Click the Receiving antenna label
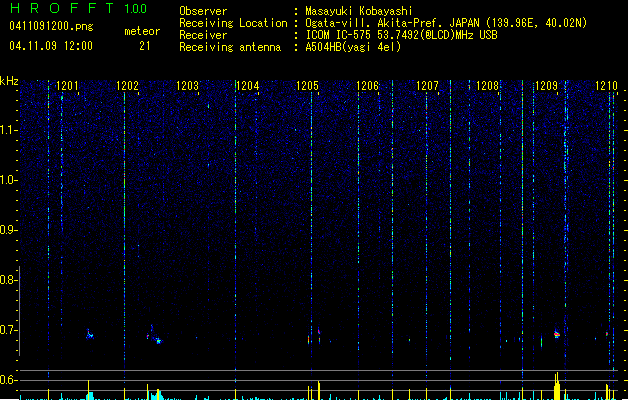 tap(230, 47)
